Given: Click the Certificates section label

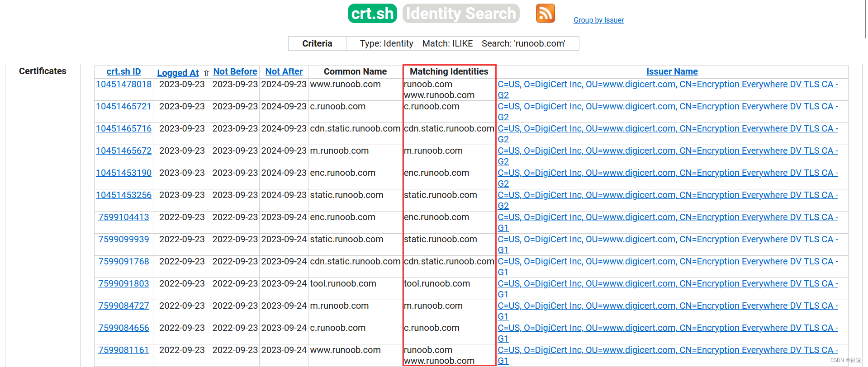Looking at the screenshot, I should [43, 71].
